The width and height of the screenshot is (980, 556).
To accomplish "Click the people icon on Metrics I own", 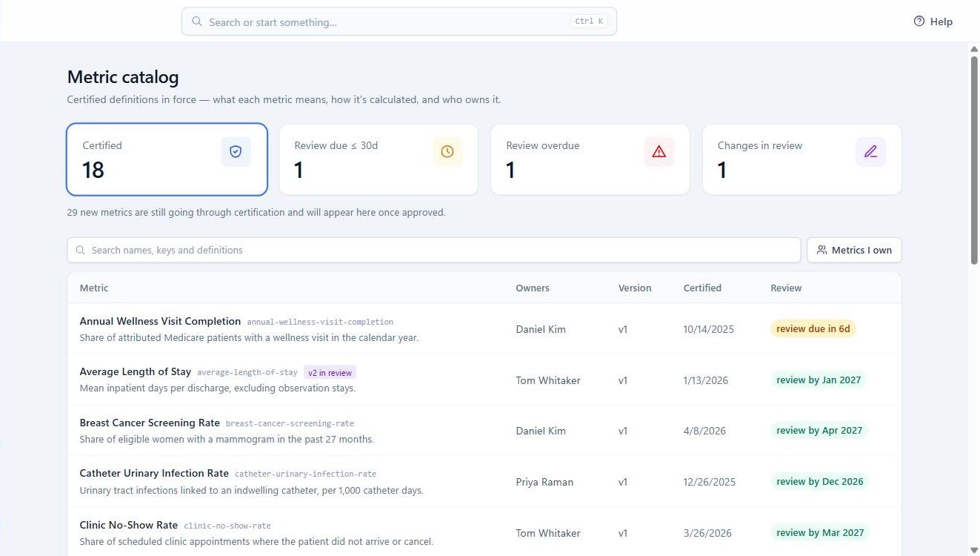I will [821, 251].
